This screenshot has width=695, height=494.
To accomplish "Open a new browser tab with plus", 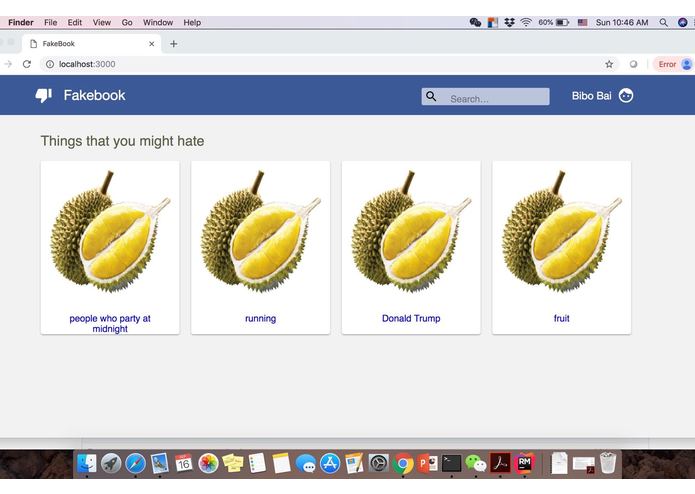I will click(x=174, y=44).
